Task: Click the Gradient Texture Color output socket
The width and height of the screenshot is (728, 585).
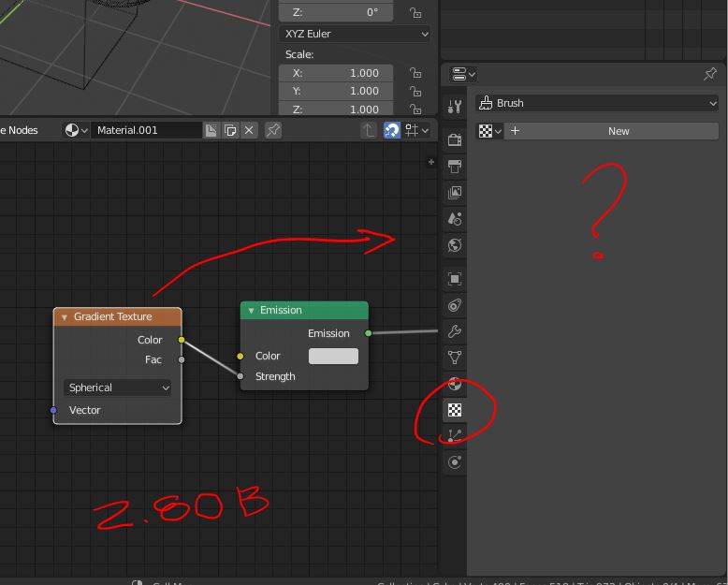Action: [x=182, y=340]
